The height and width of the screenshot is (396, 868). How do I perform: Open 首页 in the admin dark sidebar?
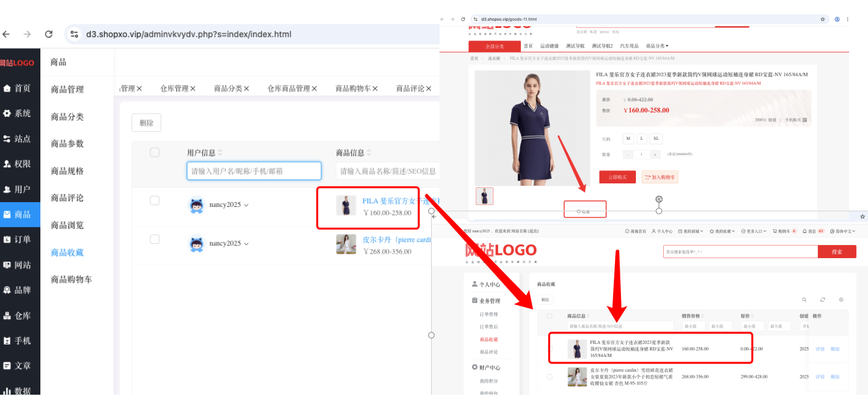18,88
